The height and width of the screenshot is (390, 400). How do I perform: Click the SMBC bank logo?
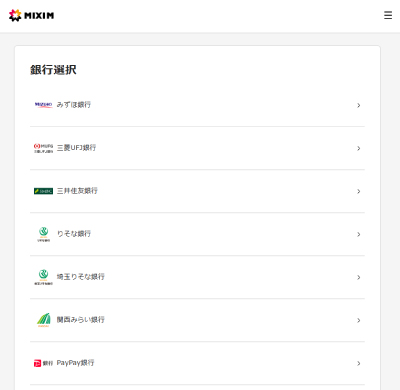43,191
